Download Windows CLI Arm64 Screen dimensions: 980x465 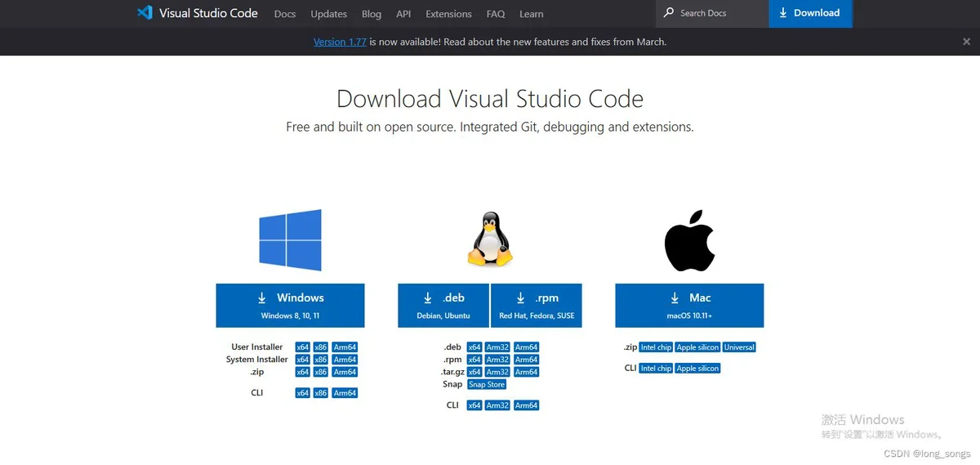(x=345, y=393)
